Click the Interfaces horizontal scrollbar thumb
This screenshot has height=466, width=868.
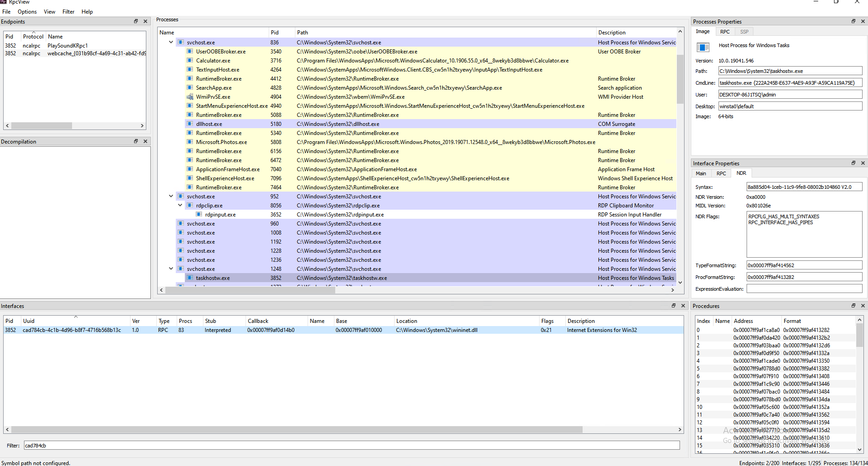297,429
